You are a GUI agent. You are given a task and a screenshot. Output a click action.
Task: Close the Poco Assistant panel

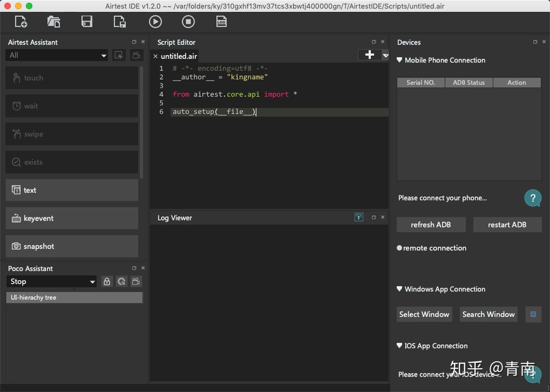[143, 268]
